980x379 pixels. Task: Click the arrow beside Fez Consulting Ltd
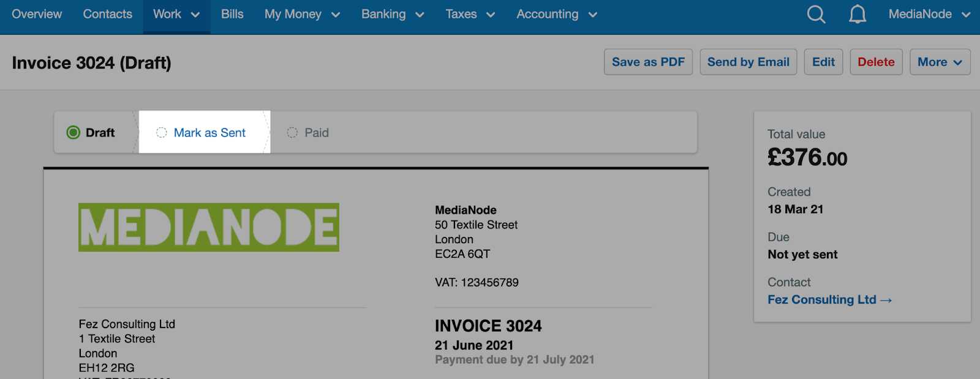(886, 300)
